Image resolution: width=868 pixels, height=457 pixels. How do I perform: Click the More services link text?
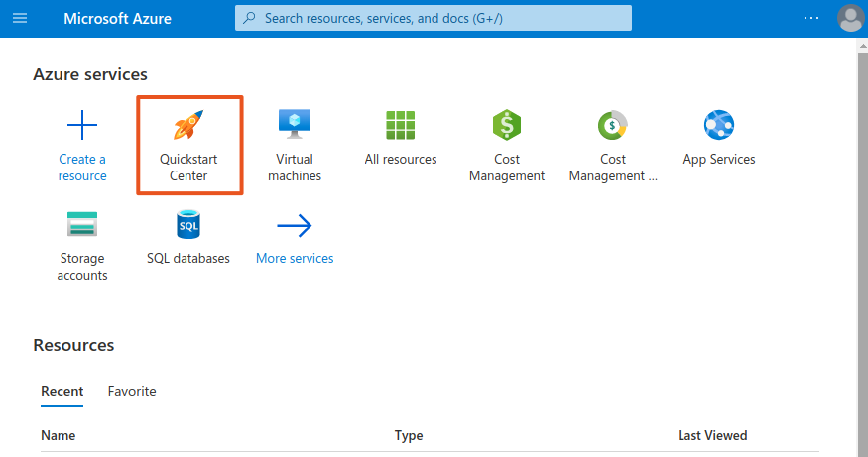click(x=295, y=259)
